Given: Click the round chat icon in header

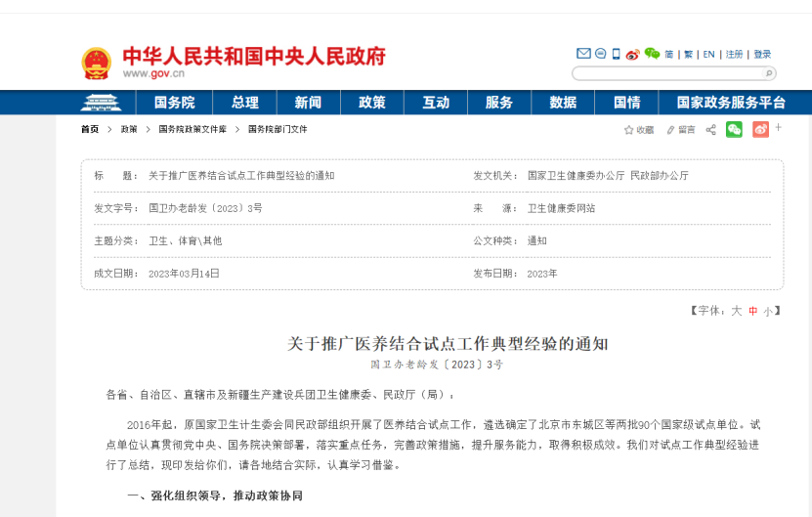Looking at the screenshot, I should [601, 54].
